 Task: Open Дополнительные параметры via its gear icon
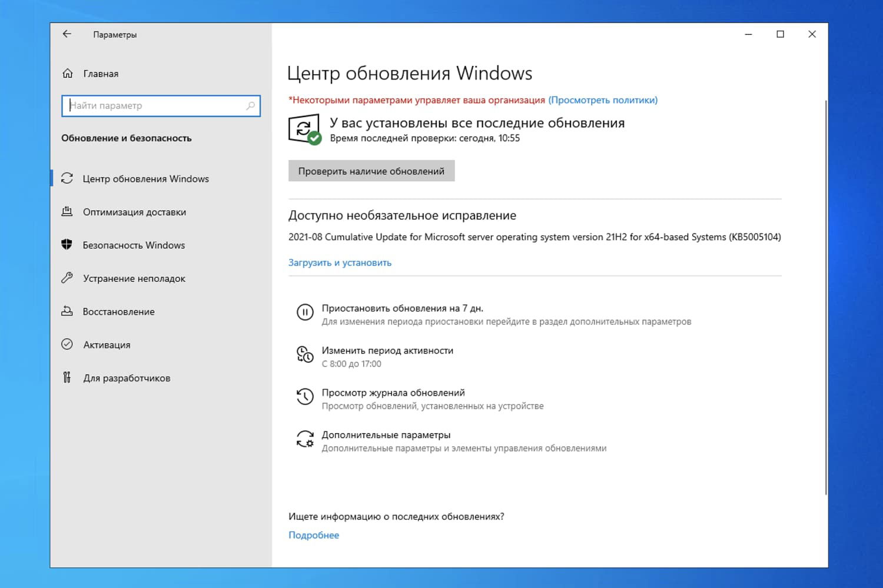click(305, 439)
